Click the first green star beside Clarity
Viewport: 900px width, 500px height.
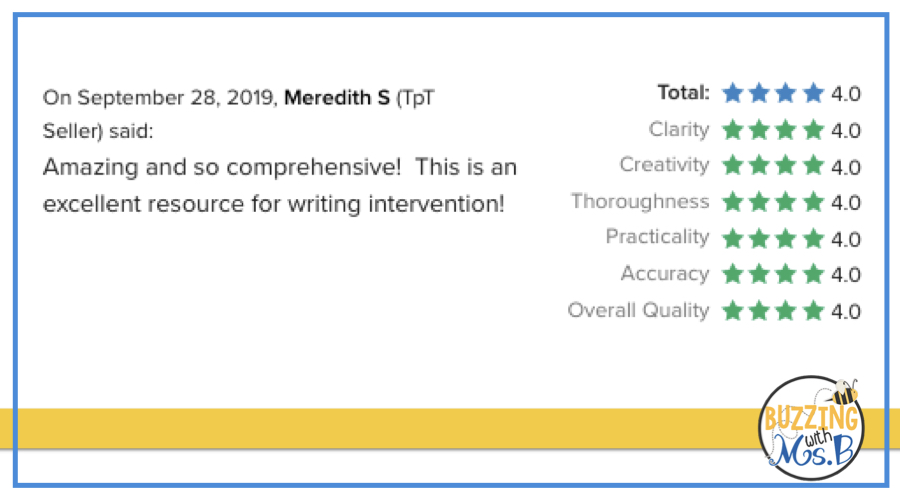point(733,130)
